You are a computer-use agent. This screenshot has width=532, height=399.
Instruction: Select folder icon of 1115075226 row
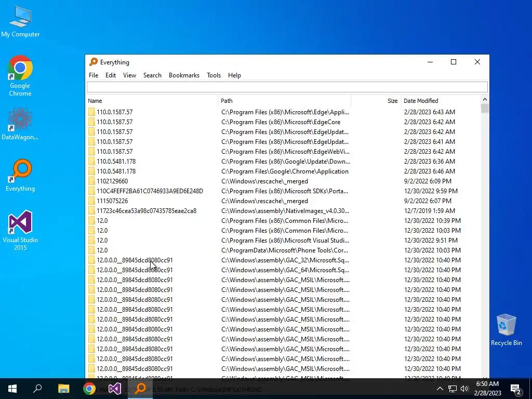pyautogui.click(x=91, y=201)
